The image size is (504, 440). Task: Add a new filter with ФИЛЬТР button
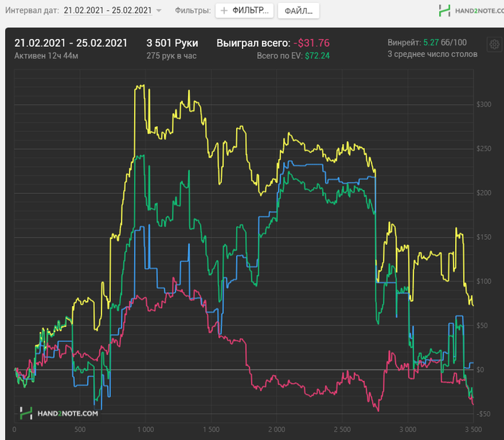click(x=244, y=11)
